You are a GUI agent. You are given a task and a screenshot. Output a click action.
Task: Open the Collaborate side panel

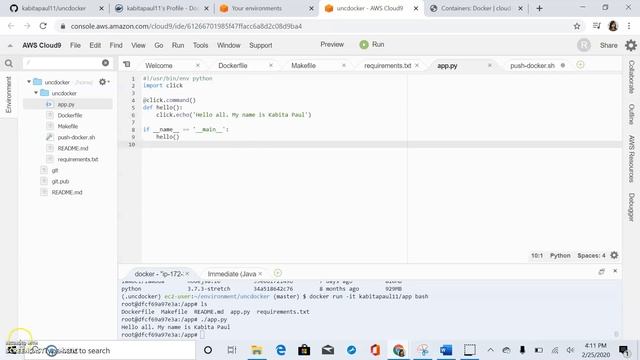click(x=631, y=77)
